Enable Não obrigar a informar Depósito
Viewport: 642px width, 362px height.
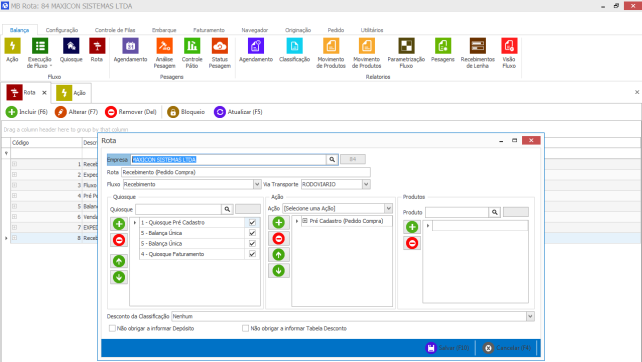click(112, 328)
